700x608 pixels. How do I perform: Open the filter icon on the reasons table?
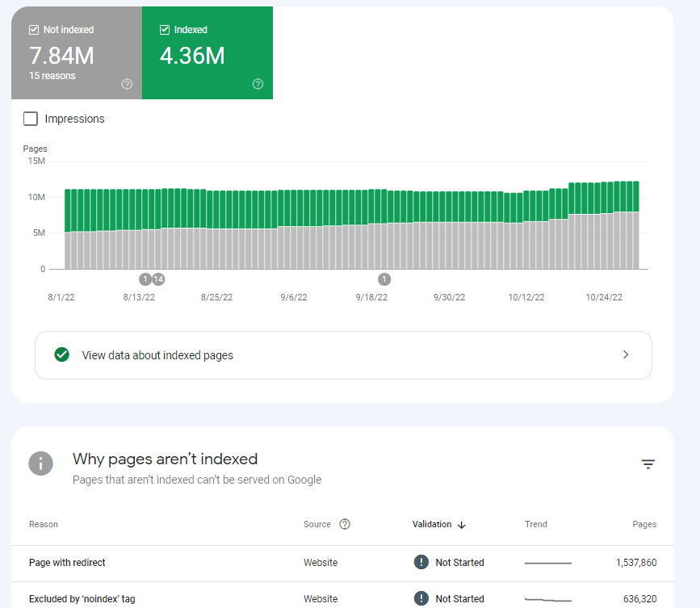tap(648, 464)
